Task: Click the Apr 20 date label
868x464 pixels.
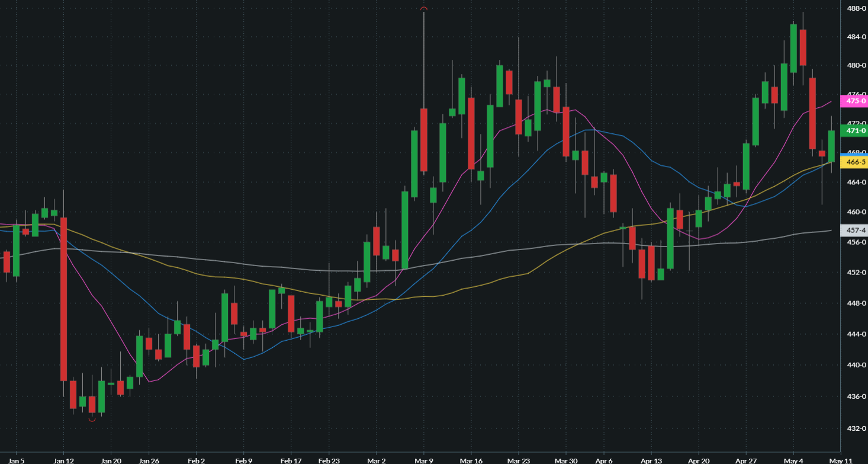Action: (699, 460)
